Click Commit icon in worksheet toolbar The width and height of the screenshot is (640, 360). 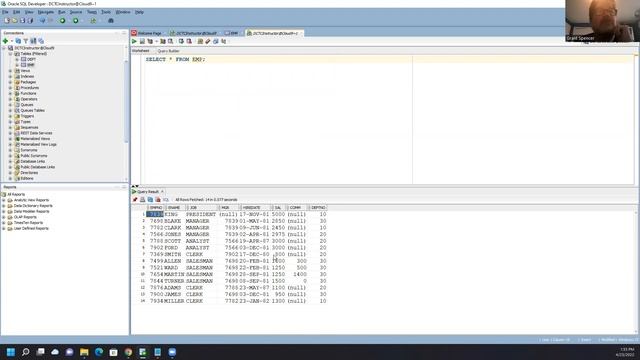click(x=181, y=41)
